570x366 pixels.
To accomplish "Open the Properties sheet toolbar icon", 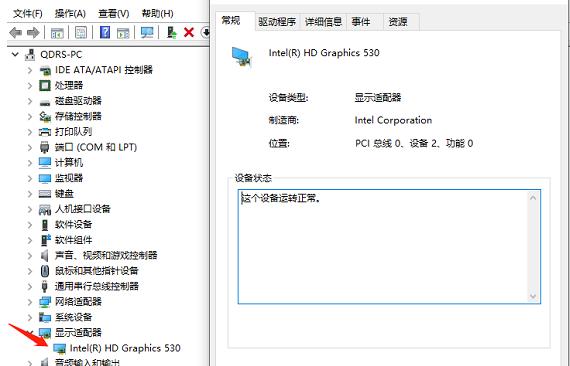I will coord(81,33).
